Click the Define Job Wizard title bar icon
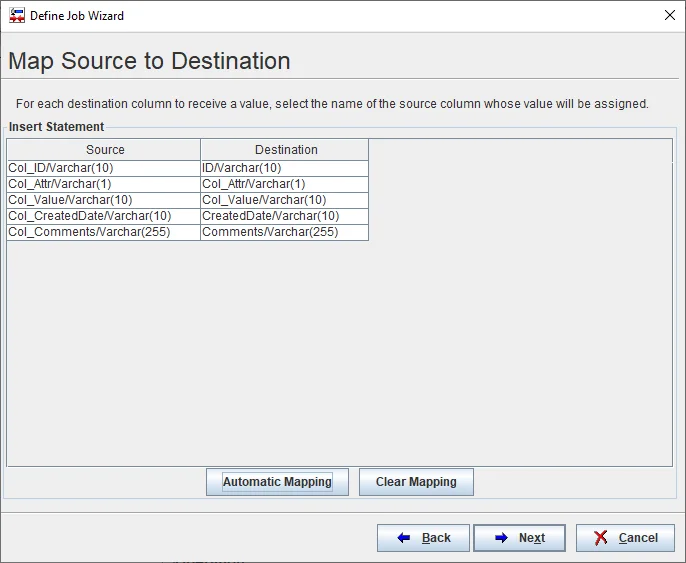 point(16,16)
